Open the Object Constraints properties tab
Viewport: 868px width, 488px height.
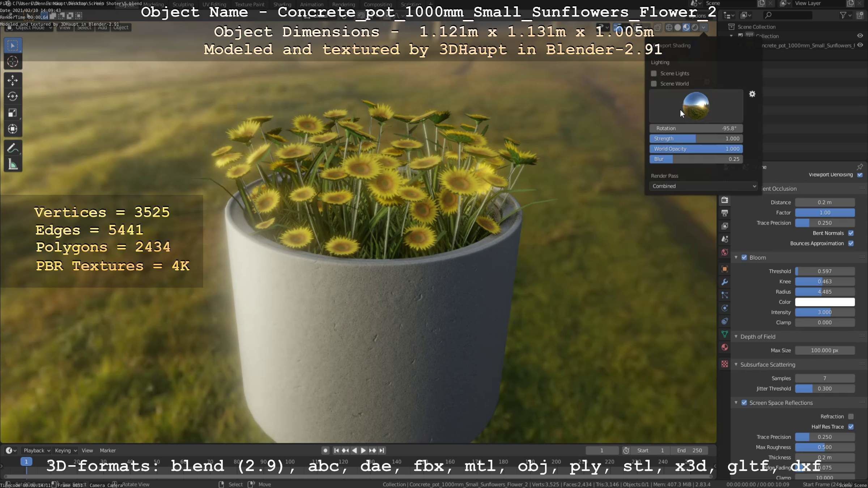tap(725, 321)
